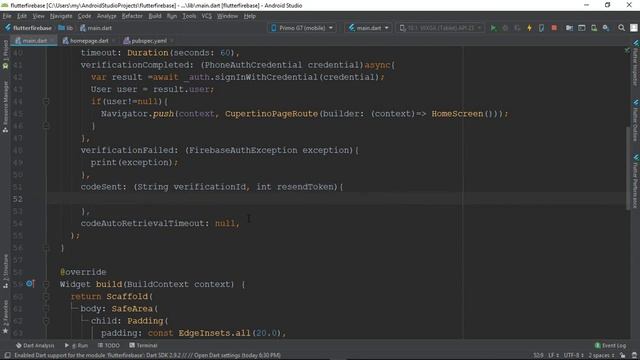The height and width of the screenshot is (360, 640).
Task: Open Project Structure folder icon in toolbar
Action: click(569, 28)
